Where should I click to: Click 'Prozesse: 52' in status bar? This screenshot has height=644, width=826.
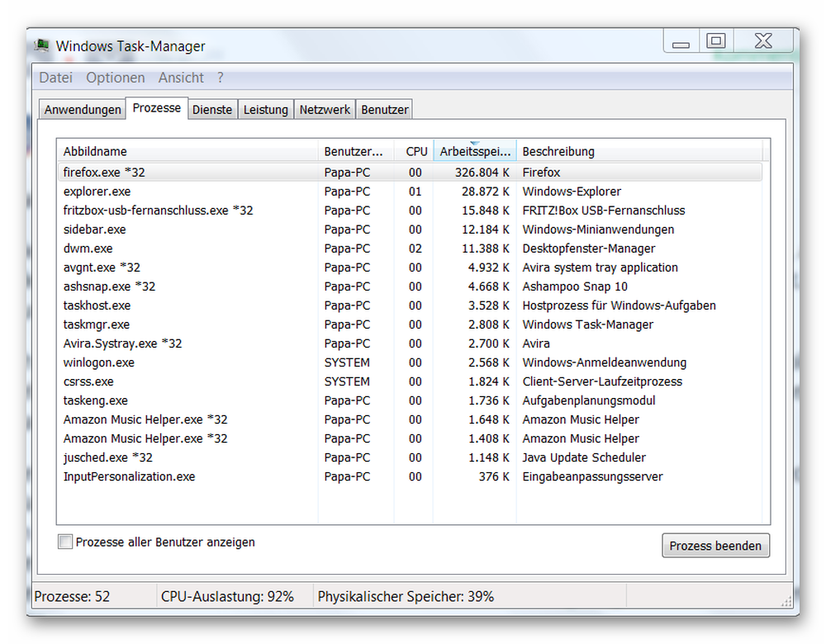(72, 597)
